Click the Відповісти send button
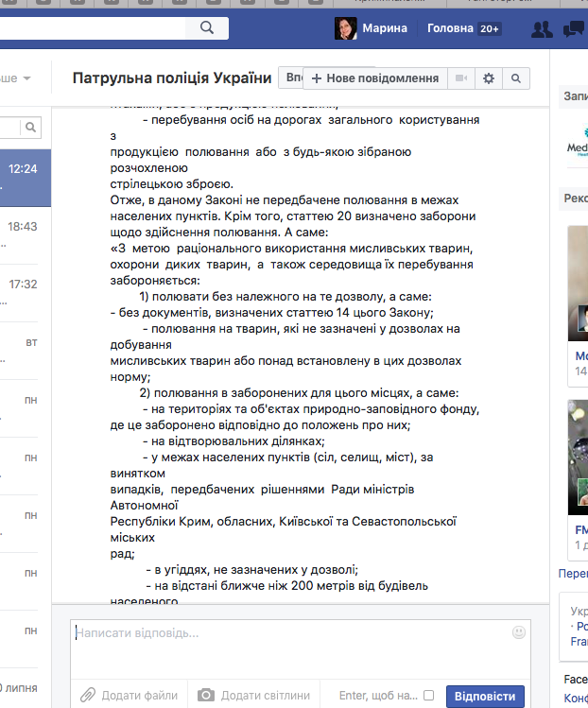 pyautogui.click(x=485, y=697)
